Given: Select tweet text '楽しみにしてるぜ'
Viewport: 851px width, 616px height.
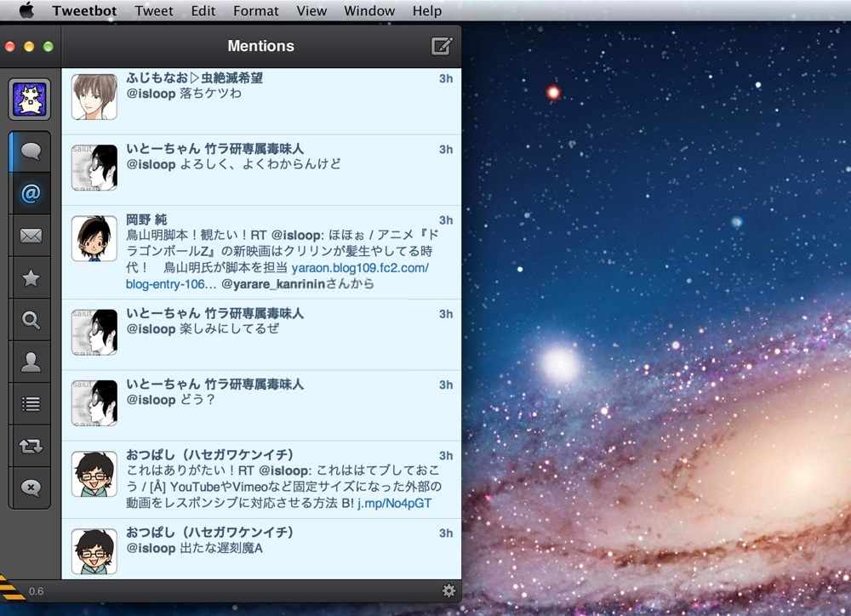Looking at the screenshot, I should click(230, 329).
